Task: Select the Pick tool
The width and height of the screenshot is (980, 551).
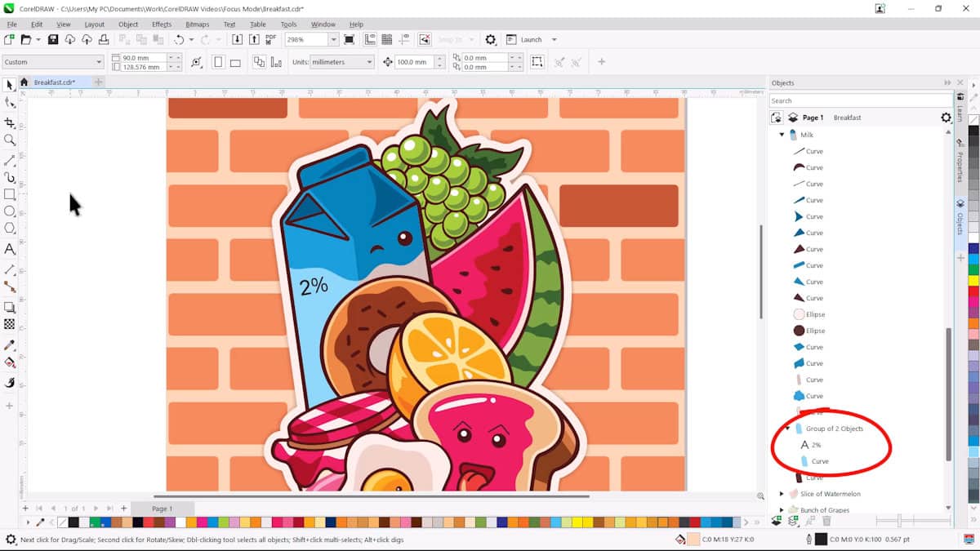Action: (10, 85)
